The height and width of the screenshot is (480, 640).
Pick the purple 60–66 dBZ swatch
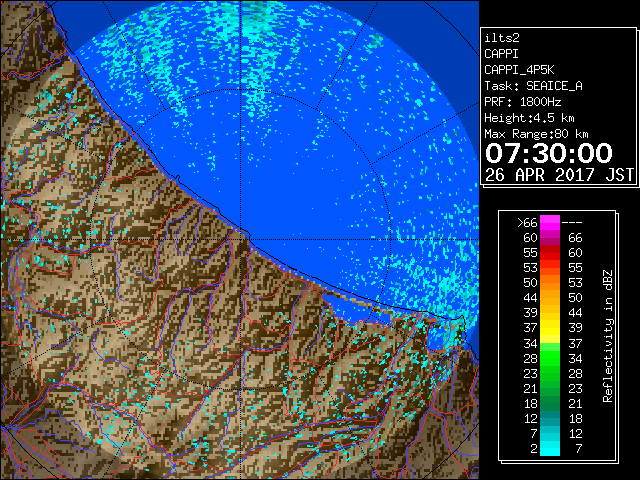point(550,238)
